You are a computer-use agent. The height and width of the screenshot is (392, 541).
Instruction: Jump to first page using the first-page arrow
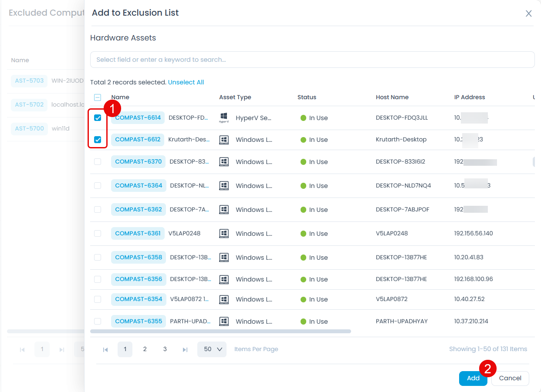pyautogui.click(x=105, y=349)
